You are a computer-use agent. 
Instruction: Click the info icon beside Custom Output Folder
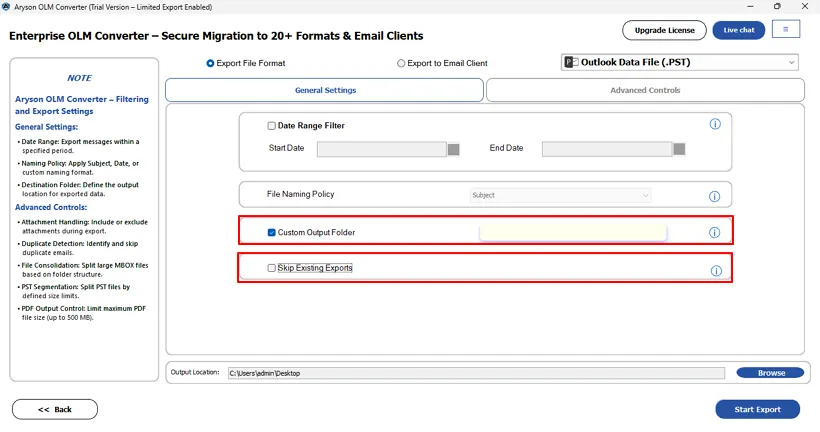click(x=715, y=233)
